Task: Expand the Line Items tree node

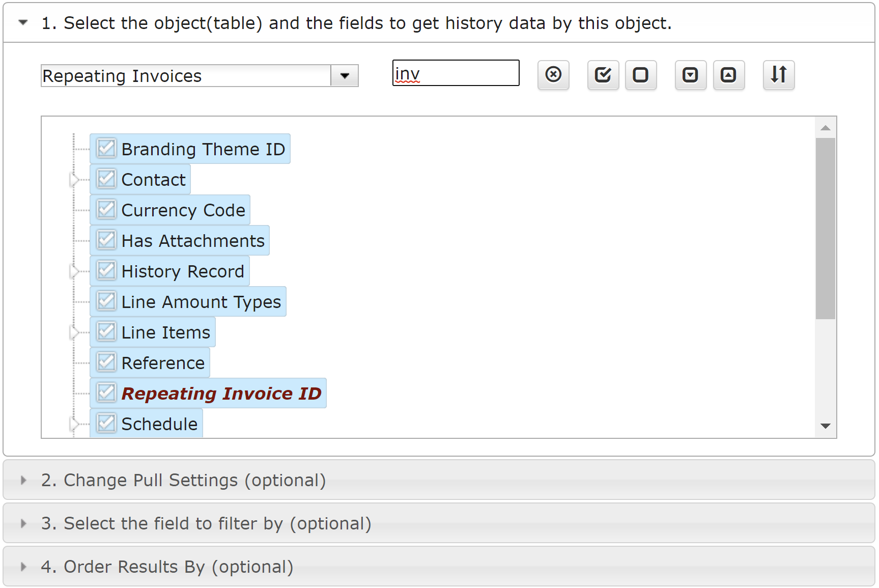Action: click(x=74, y=332)
